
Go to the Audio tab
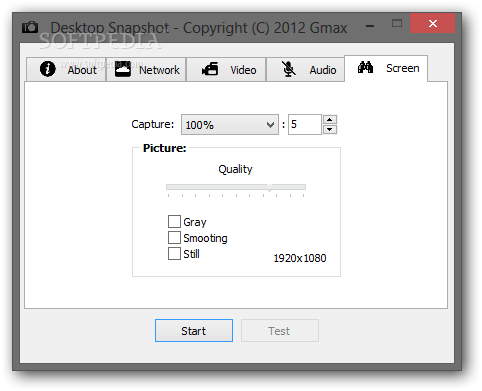pos(306,69)
